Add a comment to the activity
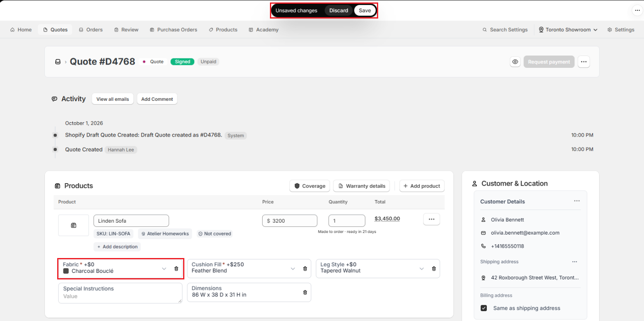This screenshot has height=321, width=644. (x=157, y=99)
